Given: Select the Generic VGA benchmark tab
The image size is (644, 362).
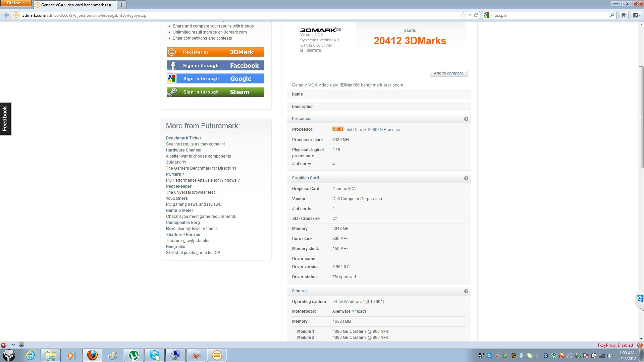Looking at the screenshot, I should coord(75,5).
